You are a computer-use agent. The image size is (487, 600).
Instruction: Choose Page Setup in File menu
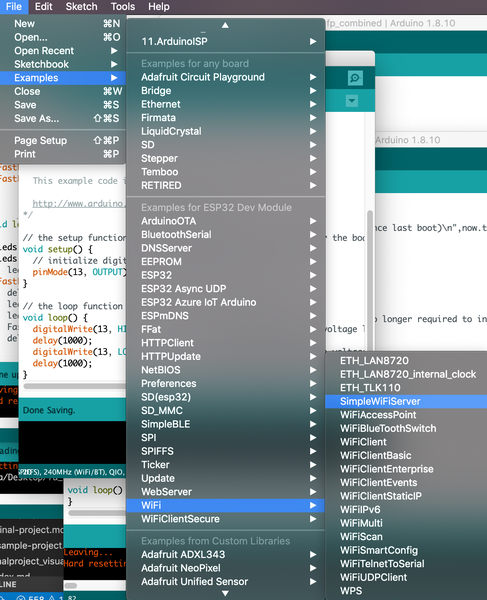63,140
